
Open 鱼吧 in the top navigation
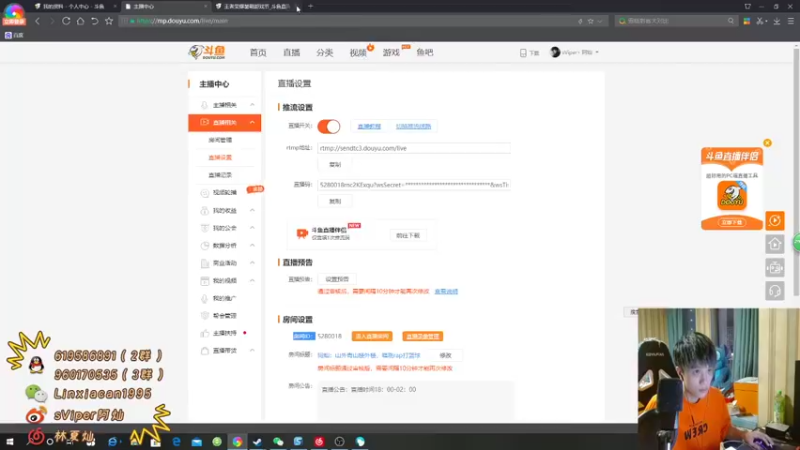coord(424,53)
